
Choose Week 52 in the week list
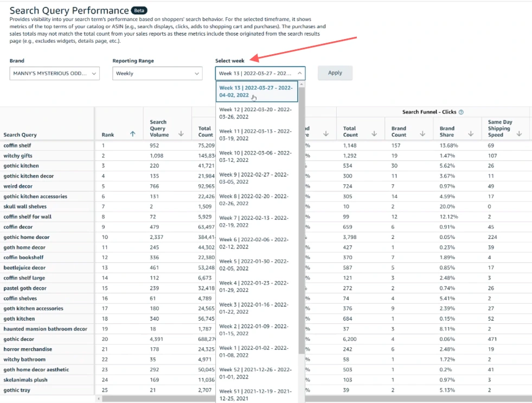(256, 373)
